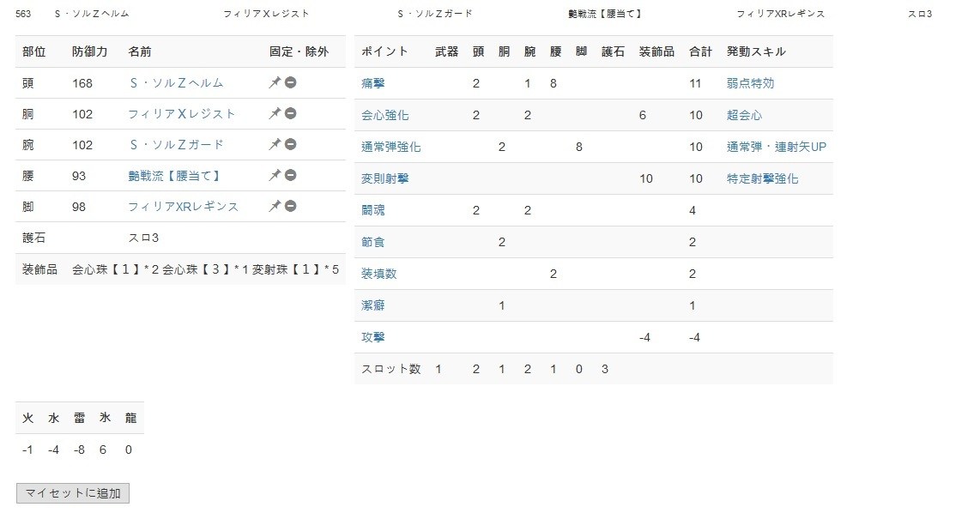This screenshot has height=519, width=980.
Task: Select the 変則射撃 decoration value 10
Action: (x=646, y=178)
